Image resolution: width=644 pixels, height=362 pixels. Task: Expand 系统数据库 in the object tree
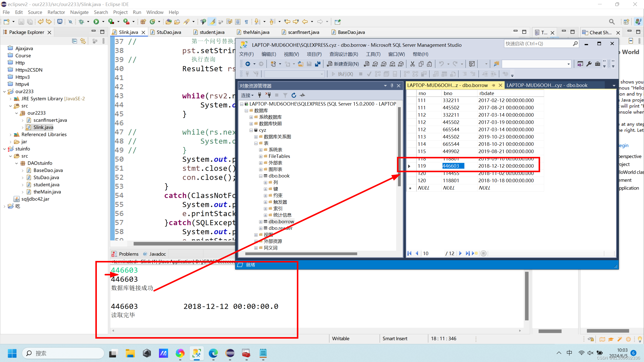coord(251,117)
